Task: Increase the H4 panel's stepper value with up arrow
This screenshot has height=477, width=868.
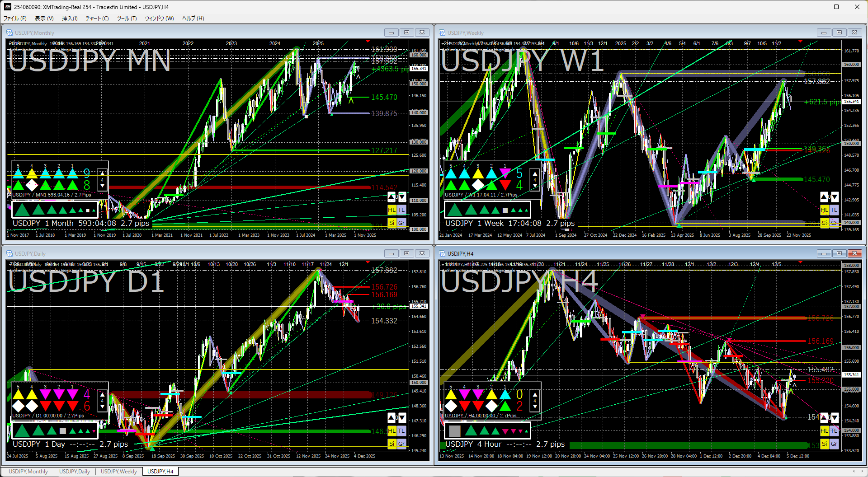Action: point(535,394)
